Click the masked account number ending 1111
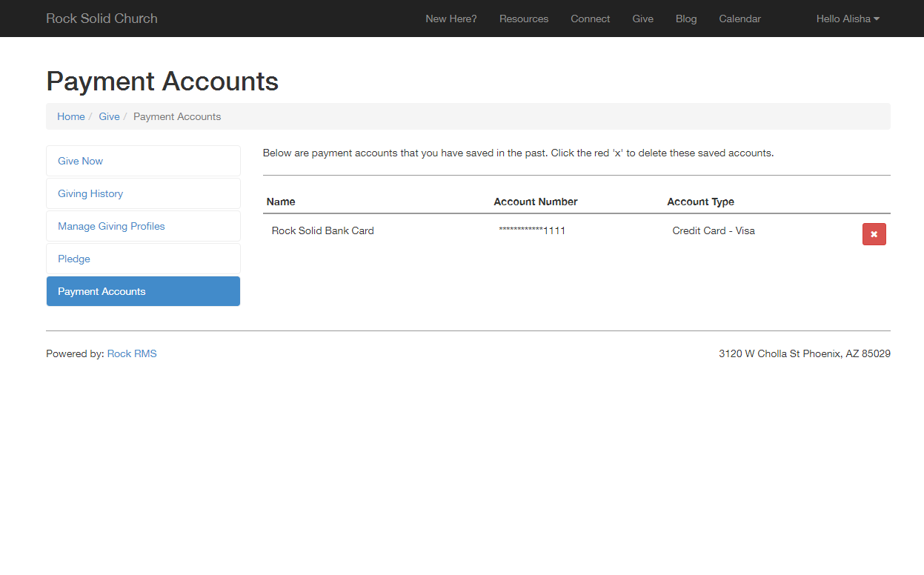The width and height of the screenshot is (924, 575). 532,230
